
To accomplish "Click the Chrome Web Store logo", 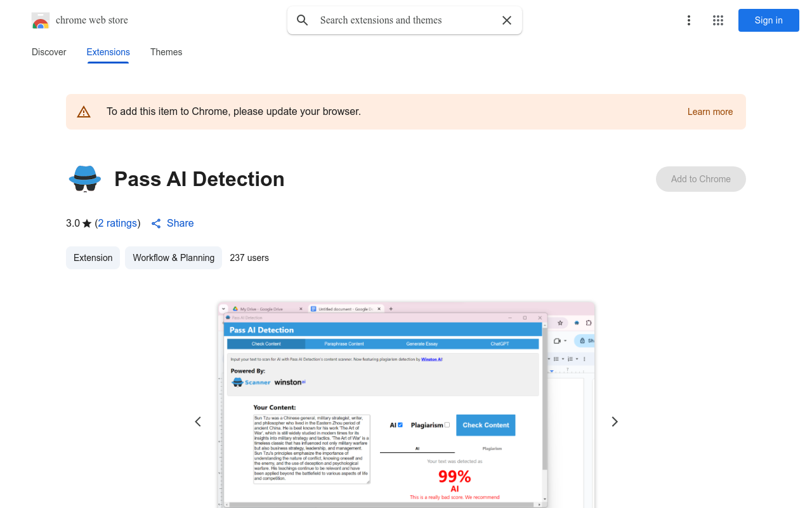I will click(x=41, y=20).
